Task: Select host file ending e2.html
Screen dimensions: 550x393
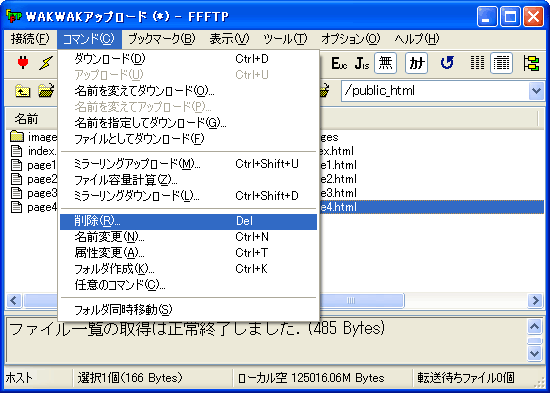Action: (x=338, y=179)
